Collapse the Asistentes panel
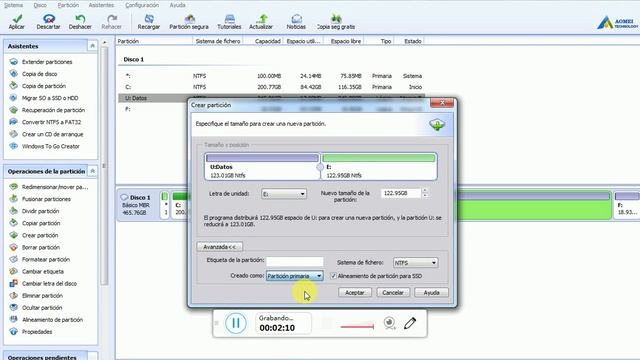The image size is (640, 360). pyautogui.click(x=92, y=46)
